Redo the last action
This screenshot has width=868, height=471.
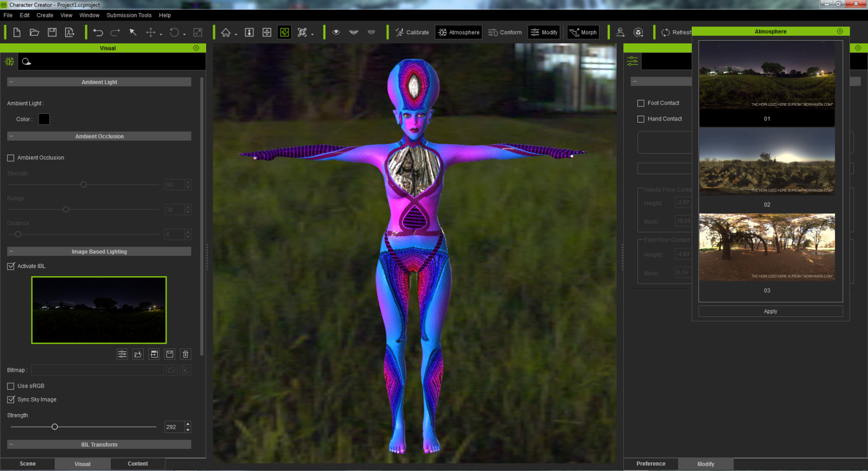pos(115,33)
